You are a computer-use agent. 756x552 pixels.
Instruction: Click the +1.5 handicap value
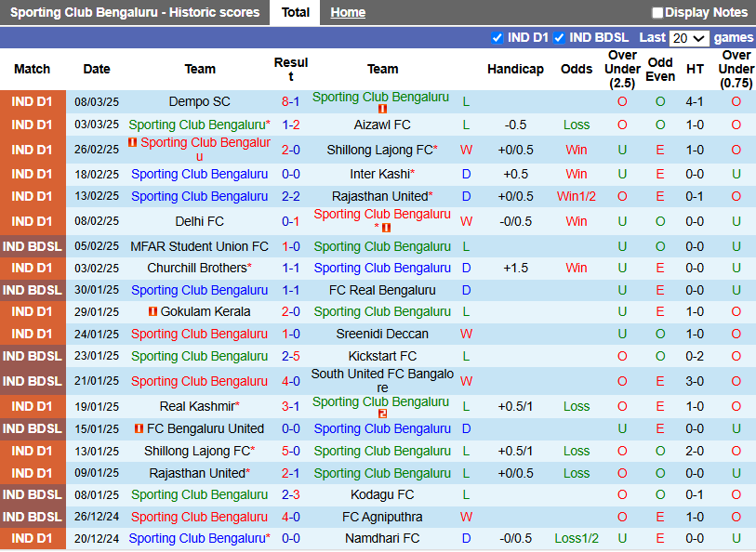[515, 268]
